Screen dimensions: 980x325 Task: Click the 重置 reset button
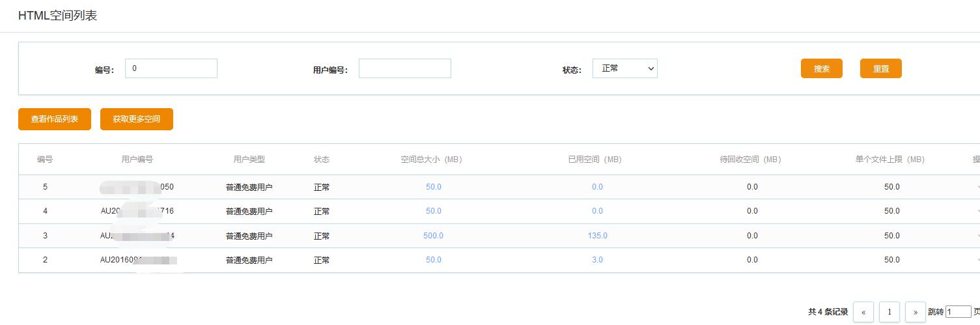[880, 68]
